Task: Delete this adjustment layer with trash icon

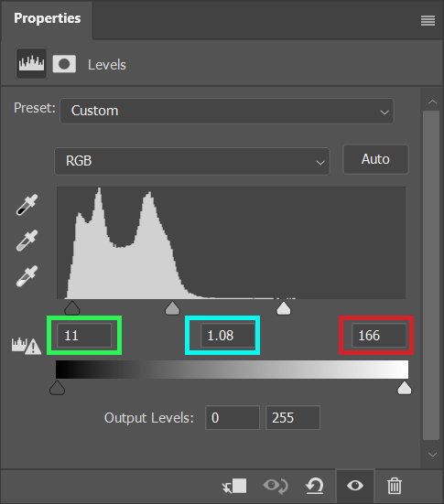Action: point(395,486)
